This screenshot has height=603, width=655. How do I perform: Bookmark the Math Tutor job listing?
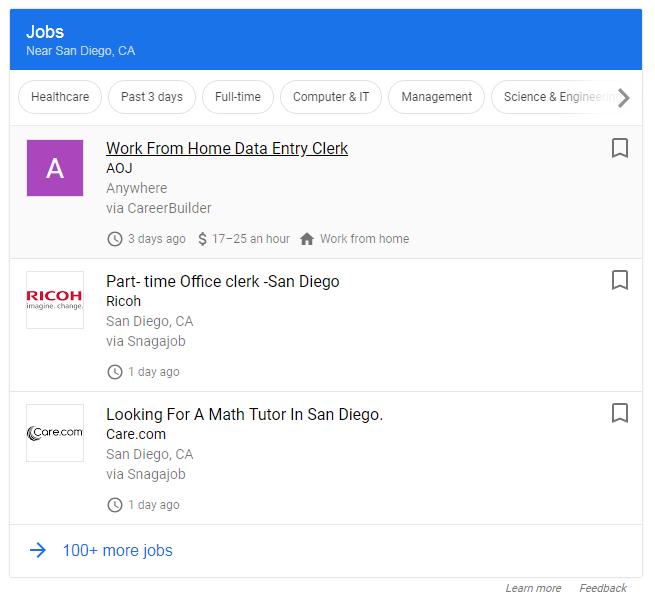(619, 413)
